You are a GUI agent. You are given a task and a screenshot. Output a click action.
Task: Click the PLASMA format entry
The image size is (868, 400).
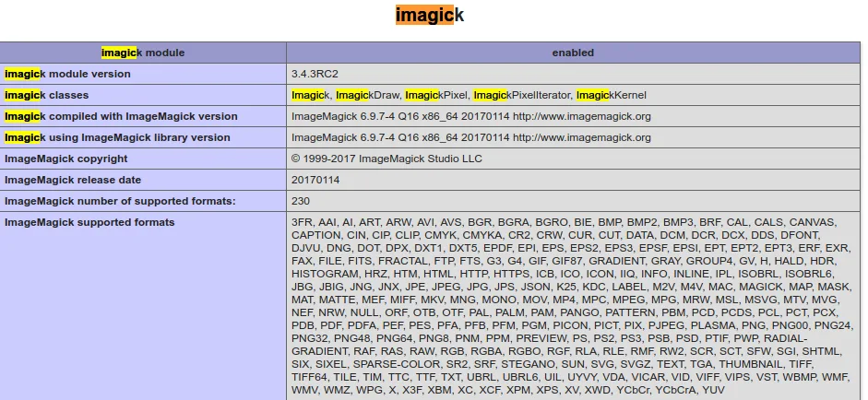tap(712, 325)
